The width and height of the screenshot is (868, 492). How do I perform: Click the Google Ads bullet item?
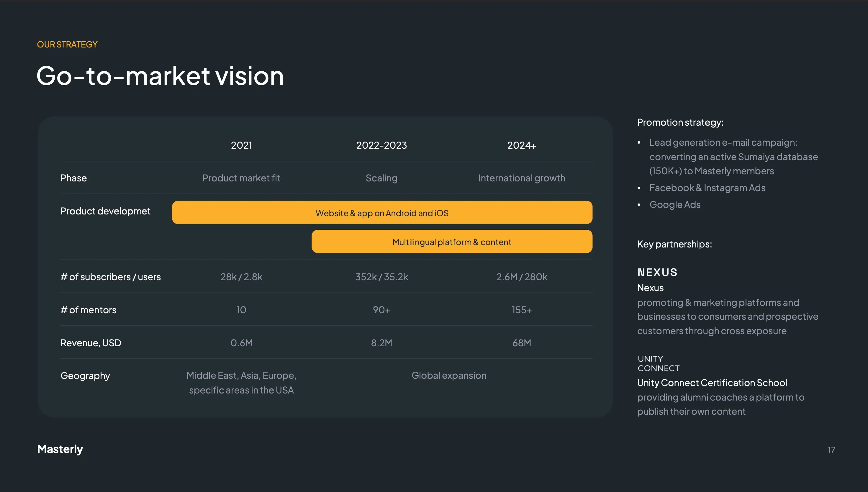pos(675,205)
